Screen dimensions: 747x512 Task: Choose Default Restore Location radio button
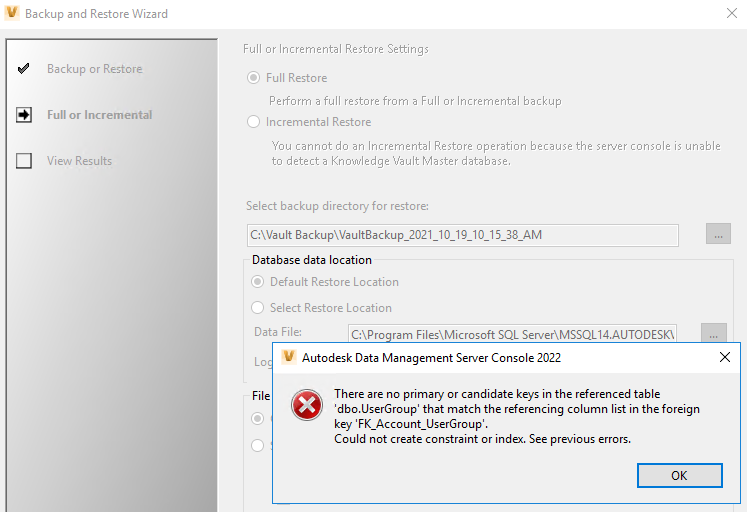click(x=258, y=282)
